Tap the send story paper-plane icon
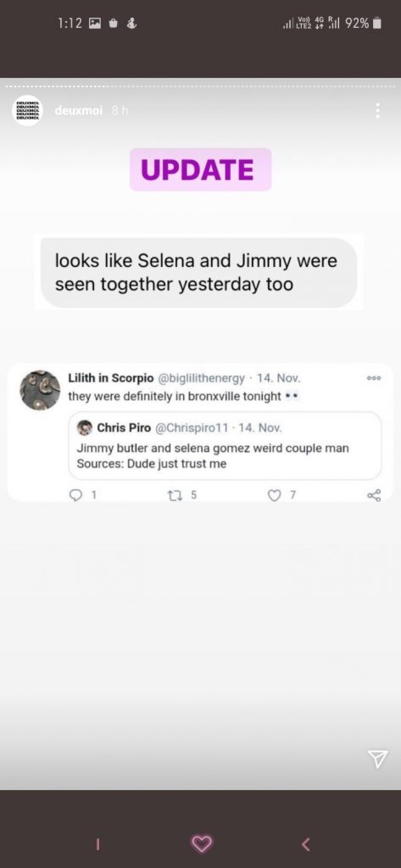 point(378,759)
